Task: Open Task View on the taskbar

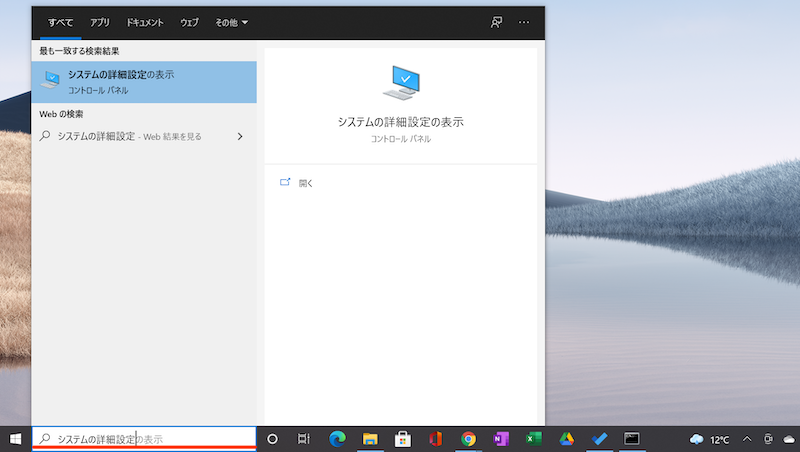Action: click(x=304, y=439)
